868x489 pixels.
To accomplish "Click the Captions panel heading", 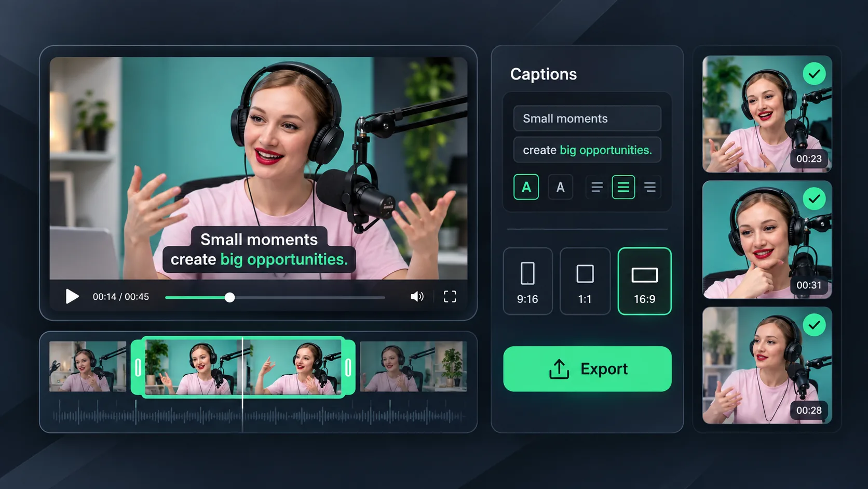I will [544, 74].
